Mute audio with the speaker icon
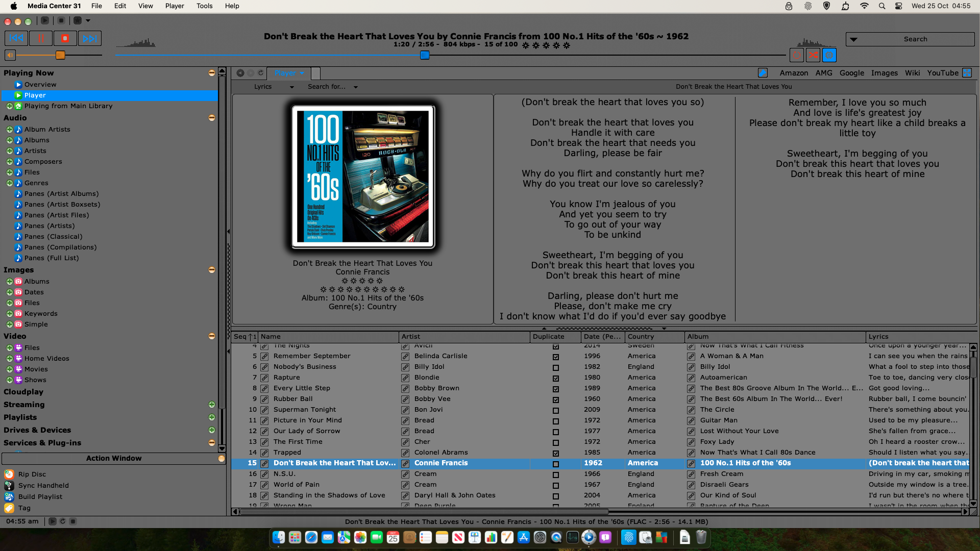Screen dimensions: 980x551 [10, 55]
